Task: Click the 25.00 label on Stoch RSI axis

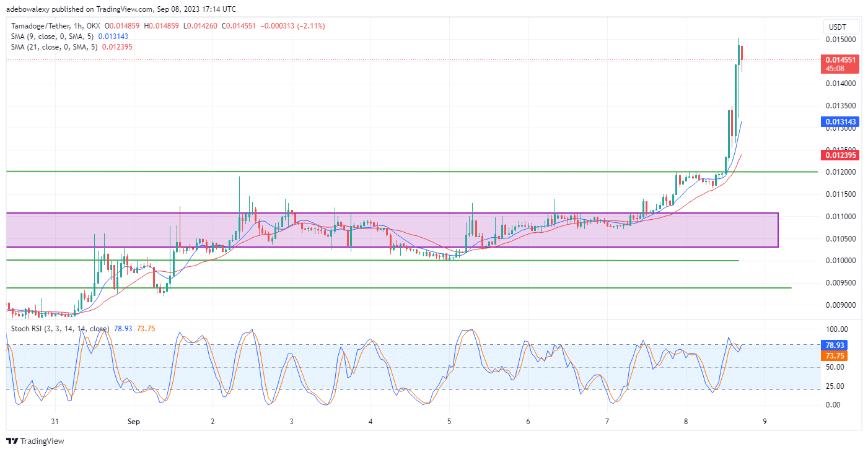Action: tap(836, 386)
